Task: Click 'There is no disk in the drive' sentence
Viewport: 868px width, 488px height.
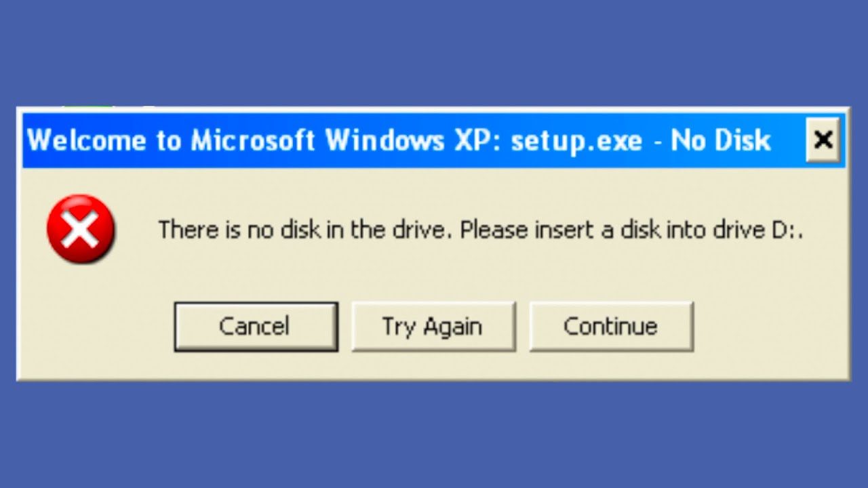Action: click(x=304, y=230)
